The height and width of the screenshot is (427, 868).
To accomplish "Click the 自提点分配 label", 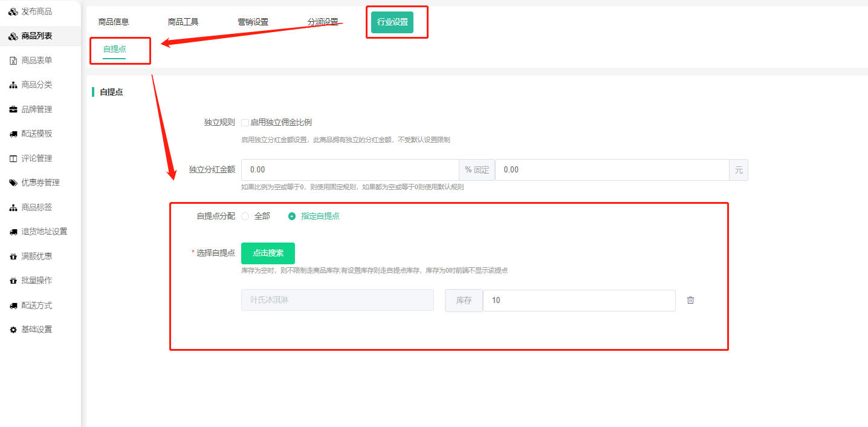I will pos(216,217).
